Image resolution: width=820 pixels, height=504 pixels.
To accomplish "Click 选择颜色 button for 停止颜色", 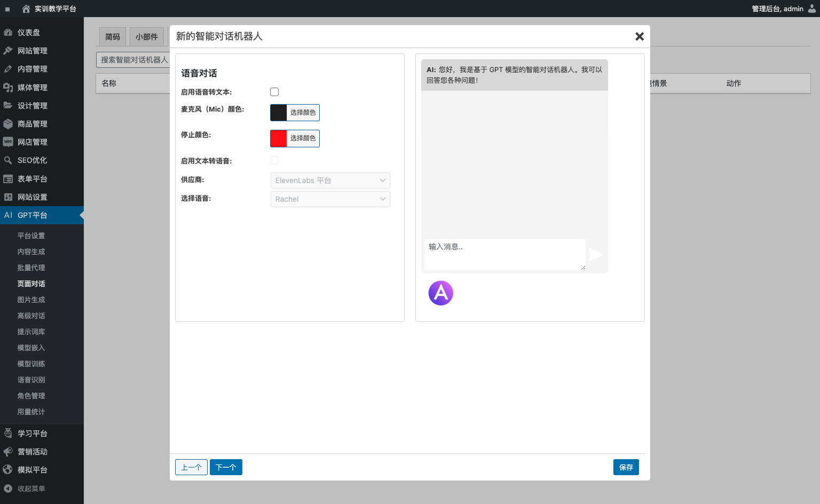I will point(303,138).
